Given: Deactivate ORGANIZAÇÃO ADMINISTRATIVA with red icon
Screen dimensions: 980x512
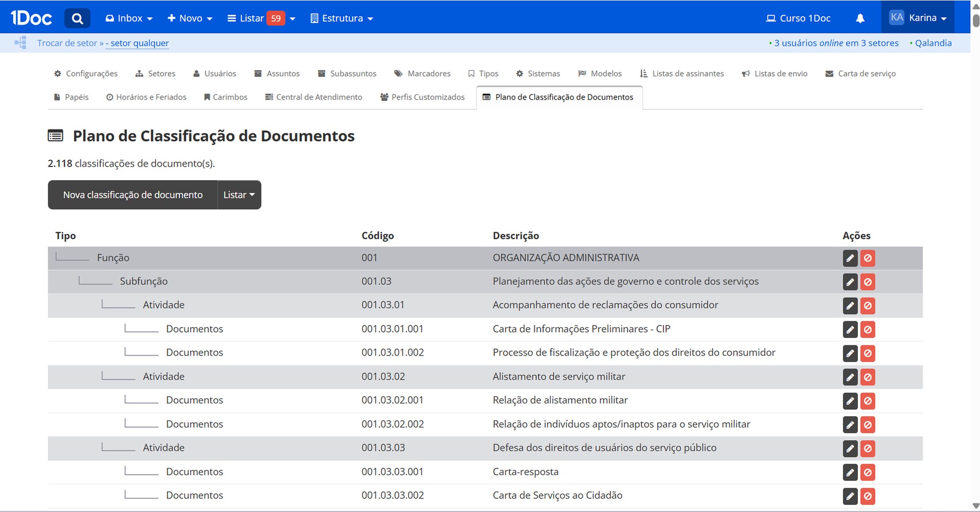Looking at the screenshot, I should pyautogui.click(x=868, y=258).
